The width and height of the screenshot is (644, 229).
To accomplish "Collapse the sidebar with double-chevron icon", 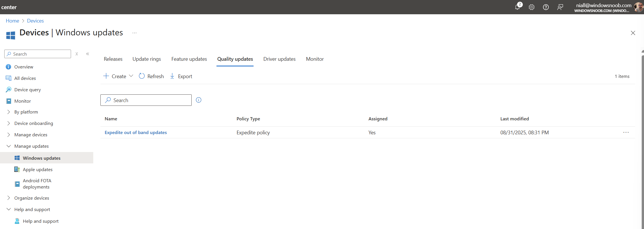I will pos(88,54).
